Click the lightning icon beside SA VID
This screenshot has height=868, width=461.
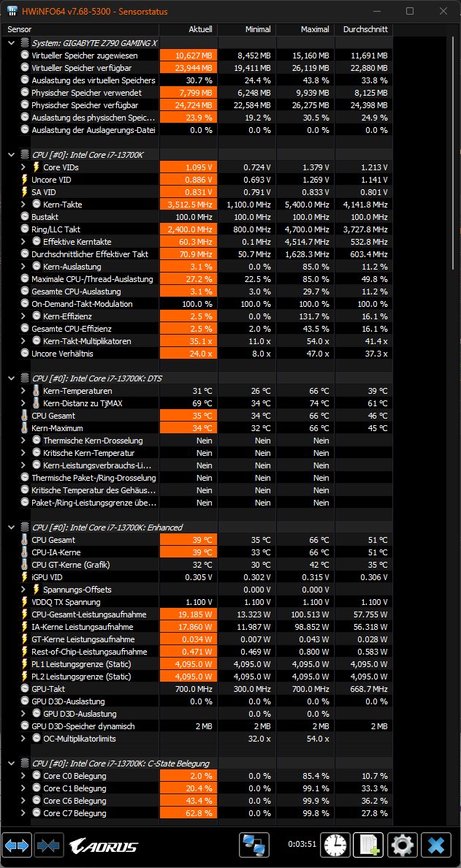24,191
